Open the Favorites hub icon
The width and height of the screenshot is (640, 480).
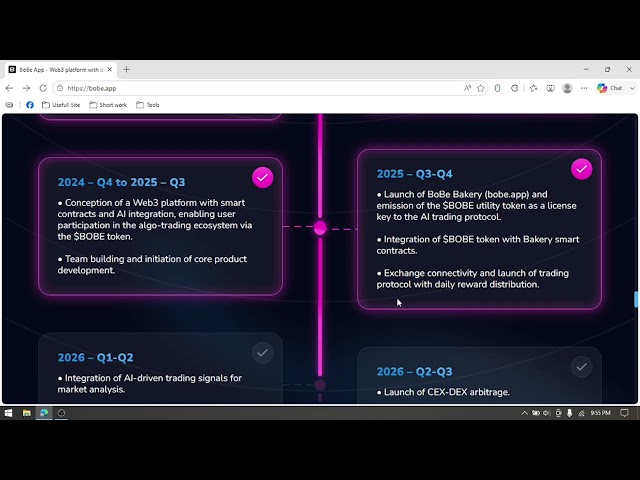click(533, 88)
